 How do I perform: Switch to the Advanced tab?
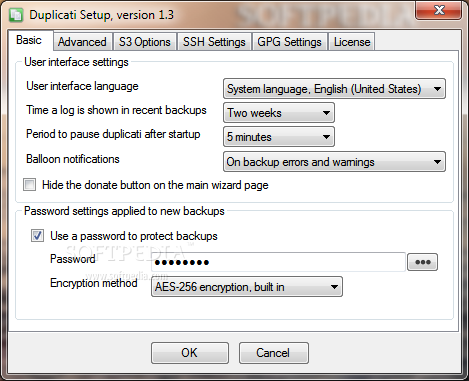tap(82, 42)
